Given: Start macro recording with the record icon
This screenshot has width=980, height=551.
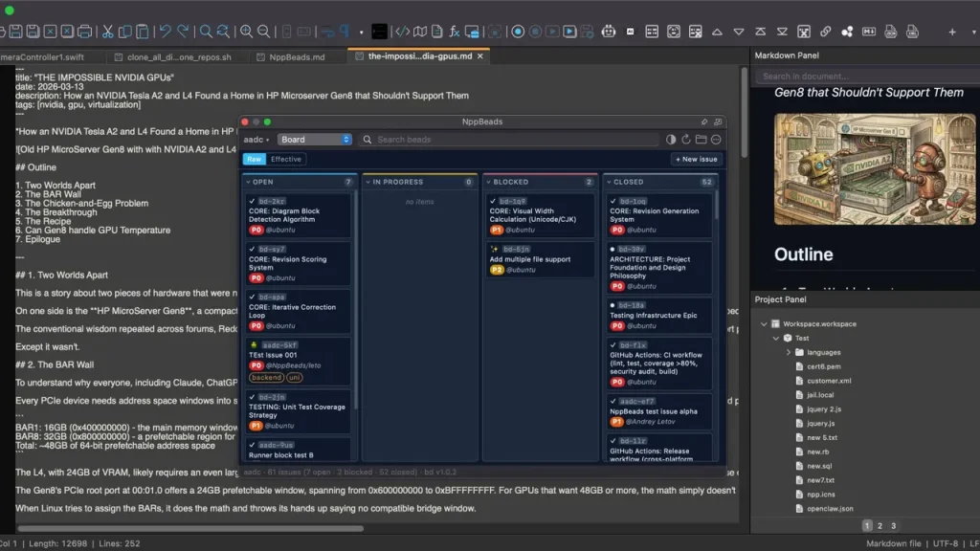Looking at the screenshot, I should (x=518, y=32).
